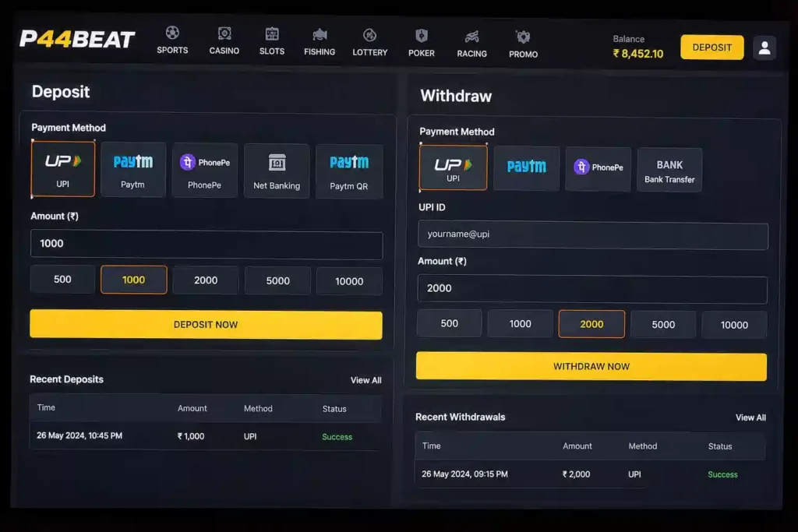Select Net Banking deposit method
798x532 pixels.
277,171
